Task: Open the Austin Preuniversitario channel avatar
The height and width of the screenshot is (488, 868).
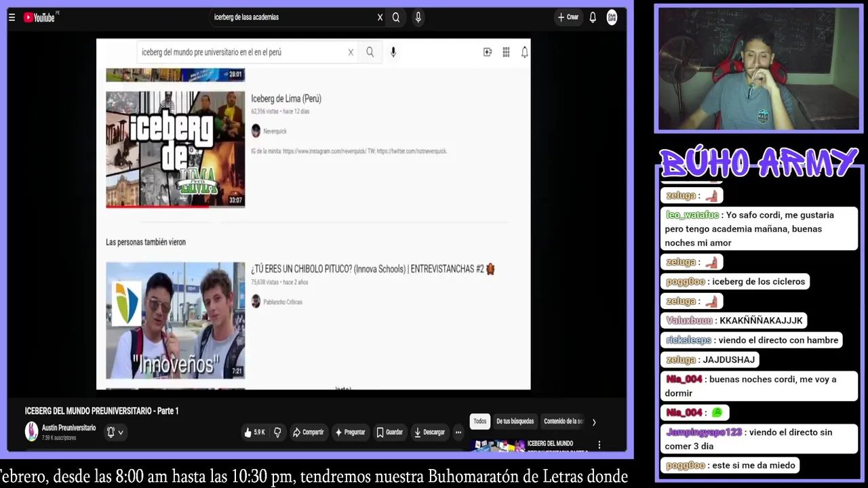Action: tap(31, 432)
